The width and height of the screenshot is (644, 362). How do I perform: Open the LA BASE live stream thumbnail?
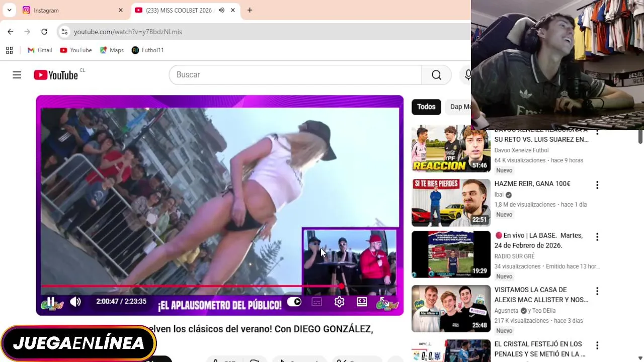tap(451, 254)
